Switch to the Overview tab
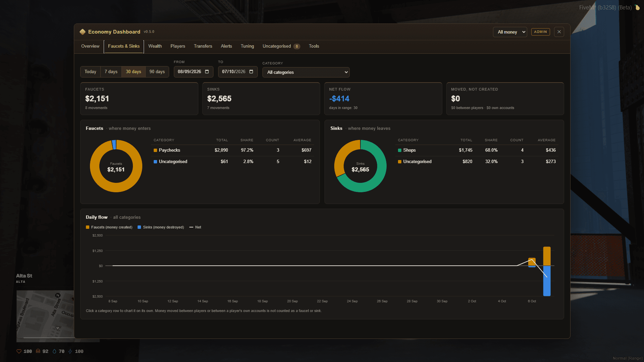 tap(90, 46)
